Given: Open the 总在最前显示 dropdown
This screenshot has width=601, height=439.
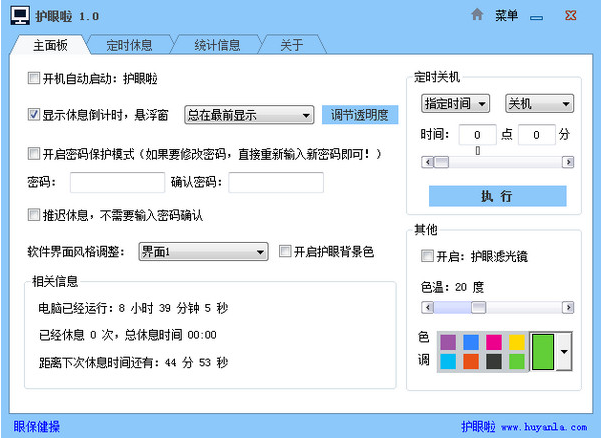Looking at the screenshot, I should (x=249, y=115).
